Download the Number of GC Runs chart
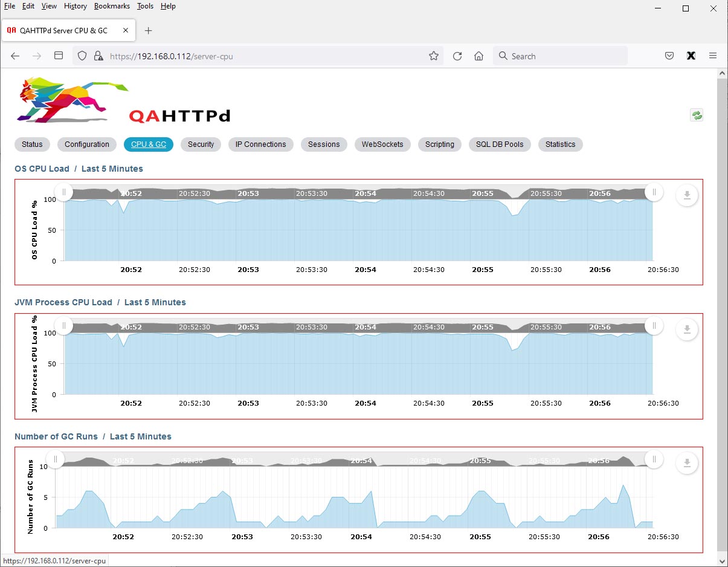The height and width of the screenshot is (567, 728). click(687, 464)
